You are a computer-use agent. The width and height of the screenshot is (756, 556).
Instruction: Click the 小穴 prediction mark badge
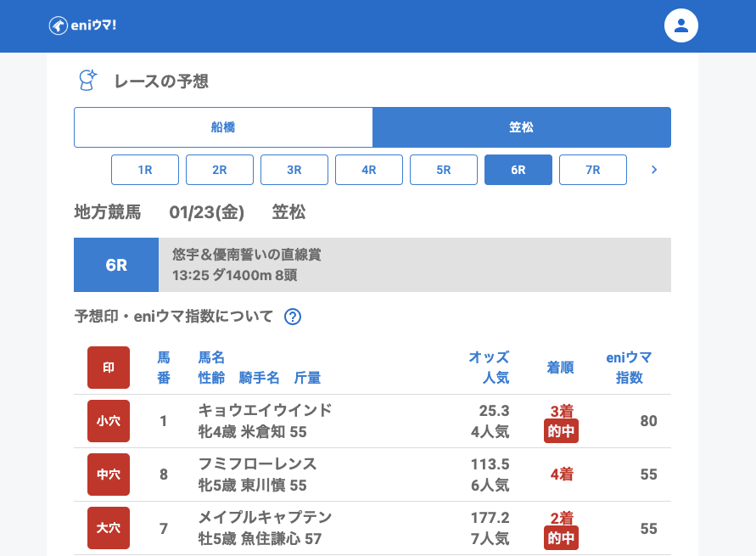tap(109, 421)
